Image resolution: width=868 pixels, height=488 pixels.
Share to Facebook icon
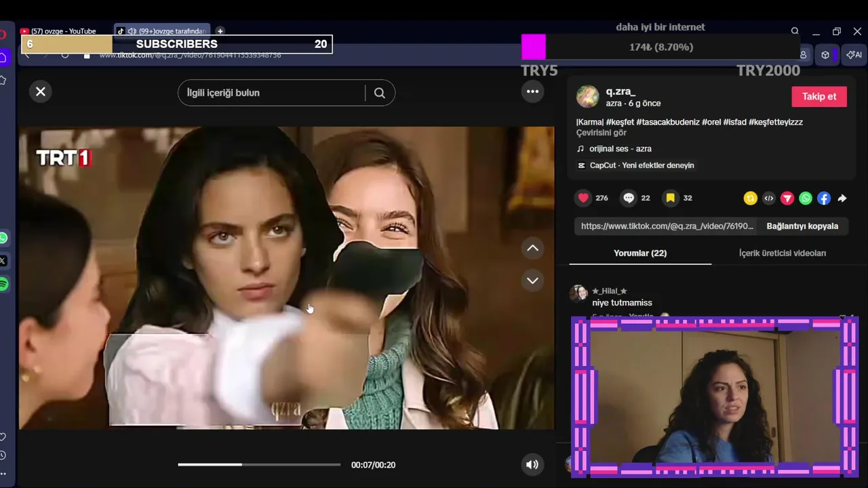823,198
